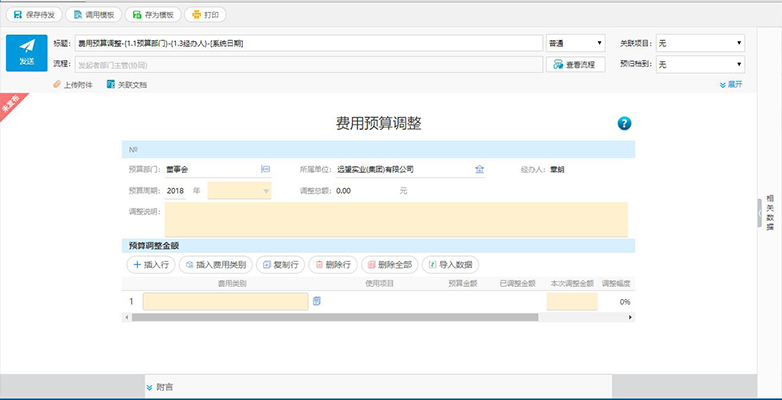
Task: Click the 关联文档 document icon
Action: [x=111, y=84]
